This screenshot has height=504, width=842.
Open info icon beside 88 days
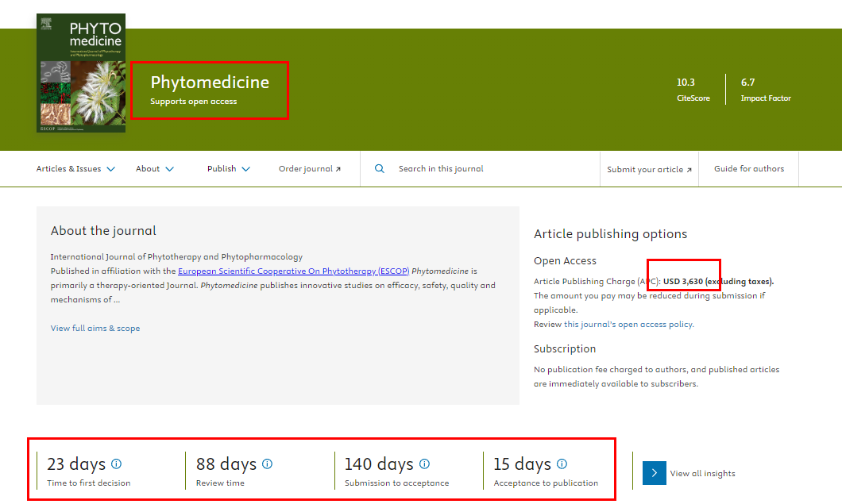[267, 464]
